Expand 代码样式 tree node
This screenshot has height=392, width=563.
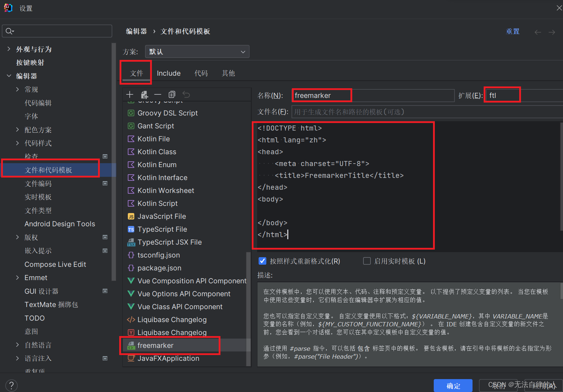click(18, 143)
